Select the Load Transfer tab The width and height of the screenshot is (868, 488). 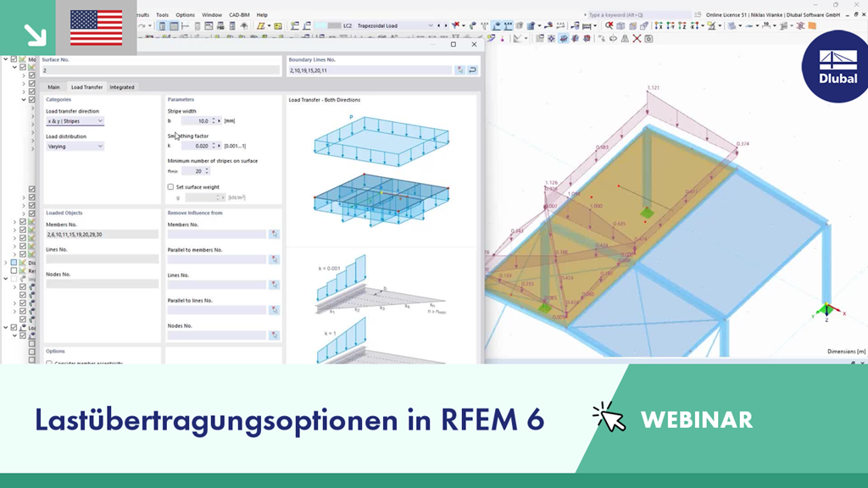pos(87,87)
